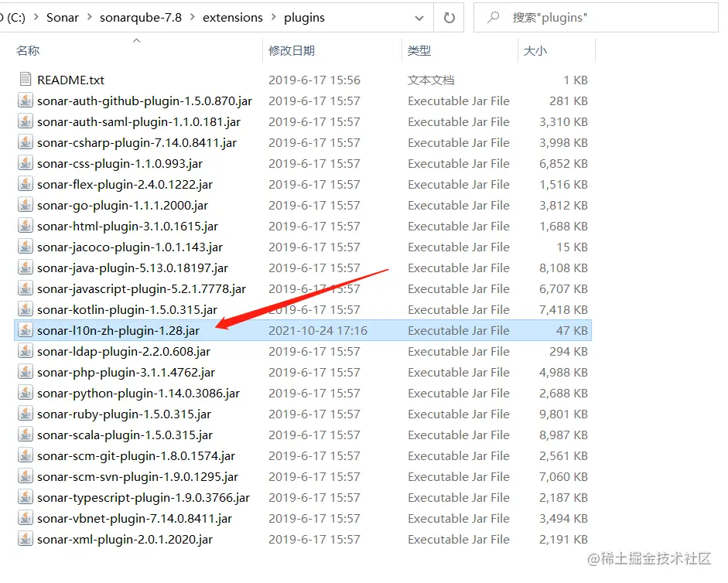The image size is (728, 583).
Task: Click the README.txt file icon
Action: point(26,80)
